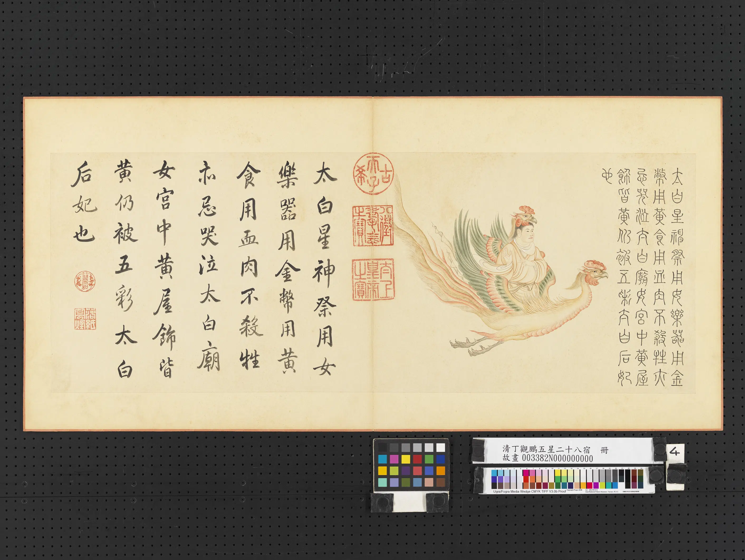Pick the mint aqua swatch on the checker card

[x=382, y=482]
